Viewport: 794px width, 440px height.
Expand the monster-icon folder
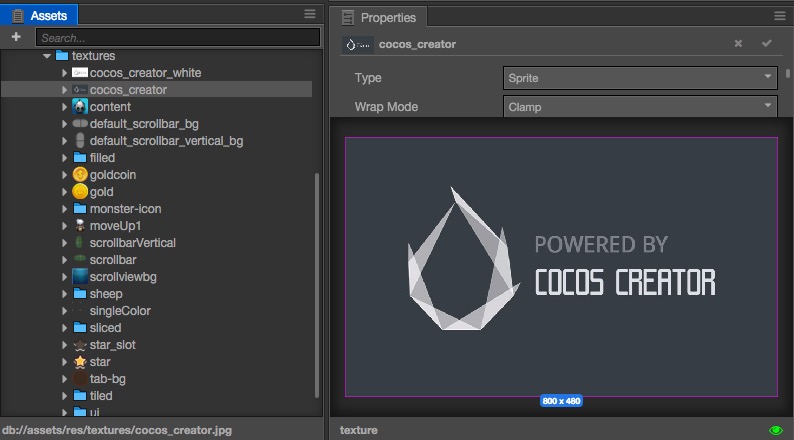coord(64,209)
